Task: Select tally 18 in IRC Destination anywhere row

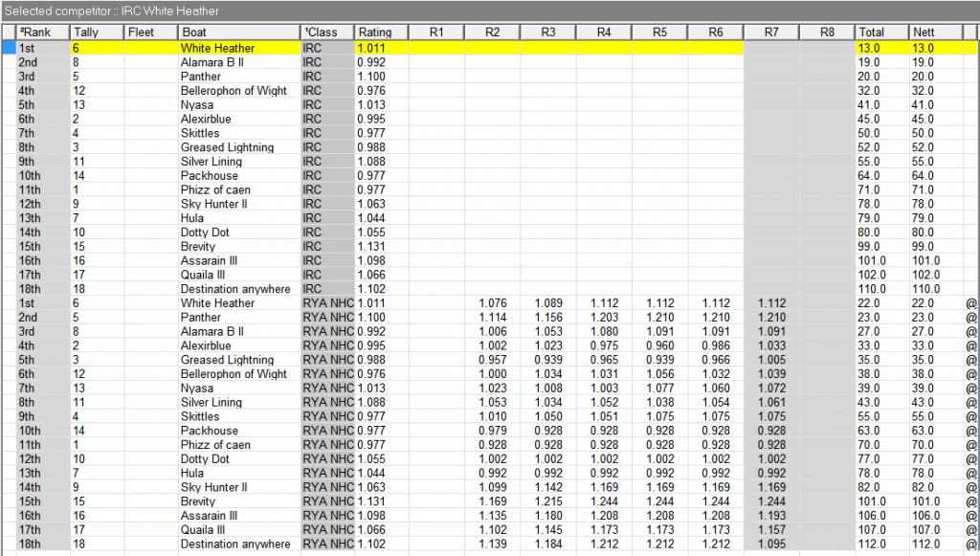Action: click(x=78, y=289)
